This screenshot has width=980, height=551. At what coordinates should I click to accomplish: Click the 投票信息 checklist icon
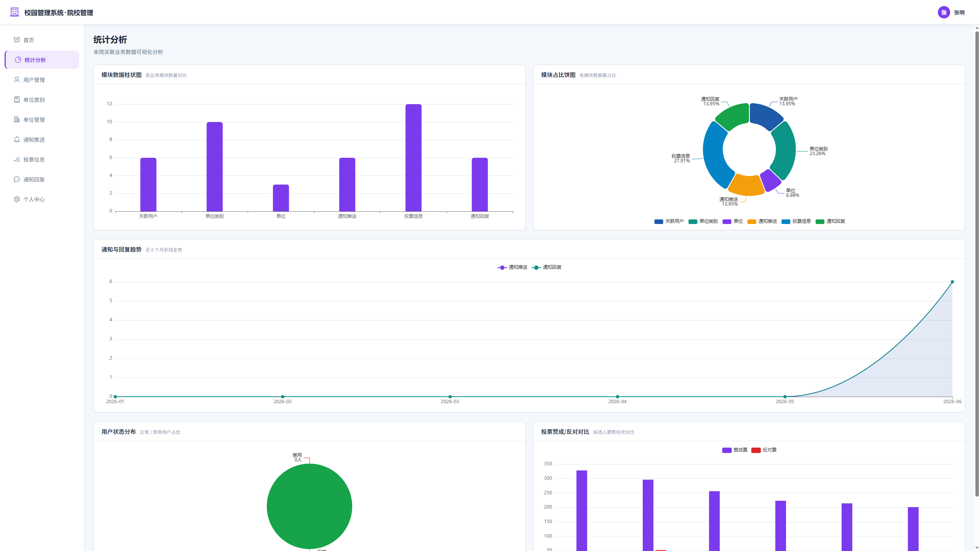(x=17, y=159)
